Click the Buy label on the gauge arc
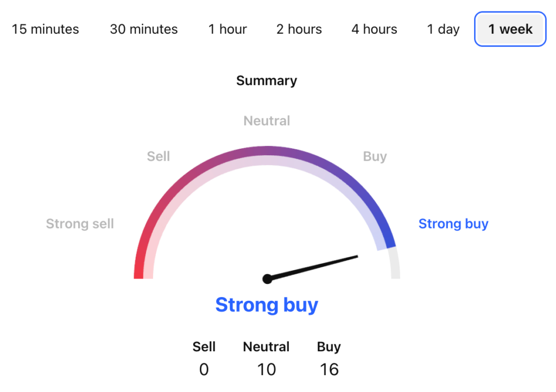 pos(375,156)
